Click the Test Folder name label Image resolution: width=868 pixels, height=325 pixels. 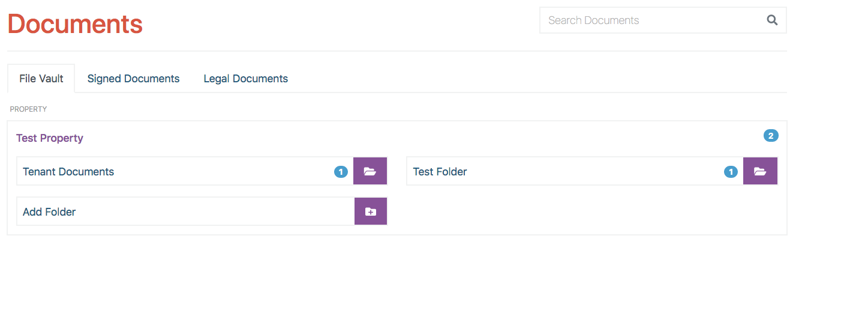tap(440, 172)
